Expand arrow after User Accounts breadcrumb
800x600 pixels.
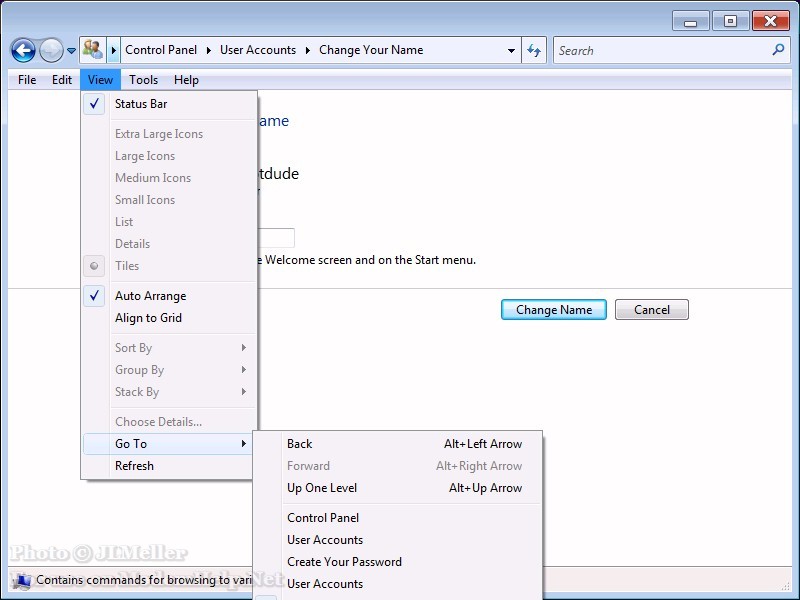308,50
